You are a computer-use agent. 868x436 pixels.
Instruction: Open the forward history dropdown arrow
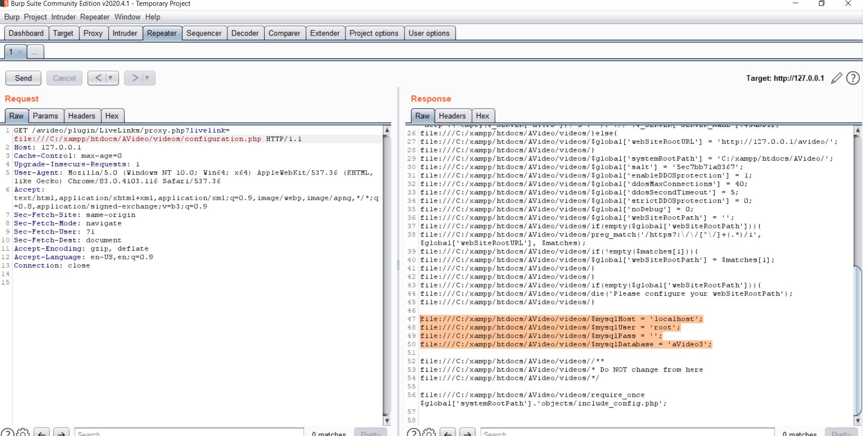coord(147,78)
